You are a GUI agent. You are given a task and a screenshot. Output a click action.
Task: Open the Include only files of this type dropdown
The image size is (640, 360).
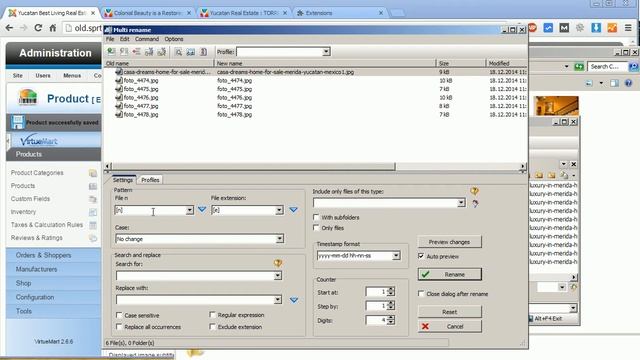(x=461, y=203)
